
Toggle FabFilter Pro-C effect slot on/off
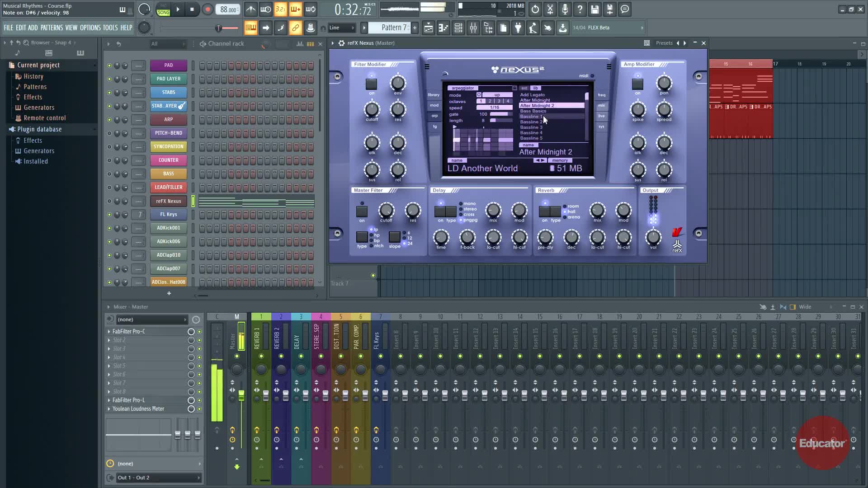199,332
